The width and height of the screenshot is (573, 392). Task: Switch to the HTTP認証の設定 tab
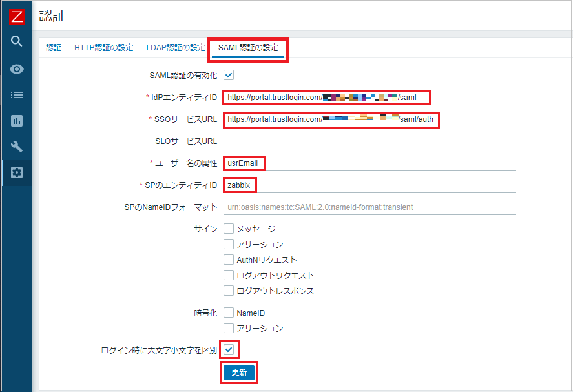[x=103, y=48]
